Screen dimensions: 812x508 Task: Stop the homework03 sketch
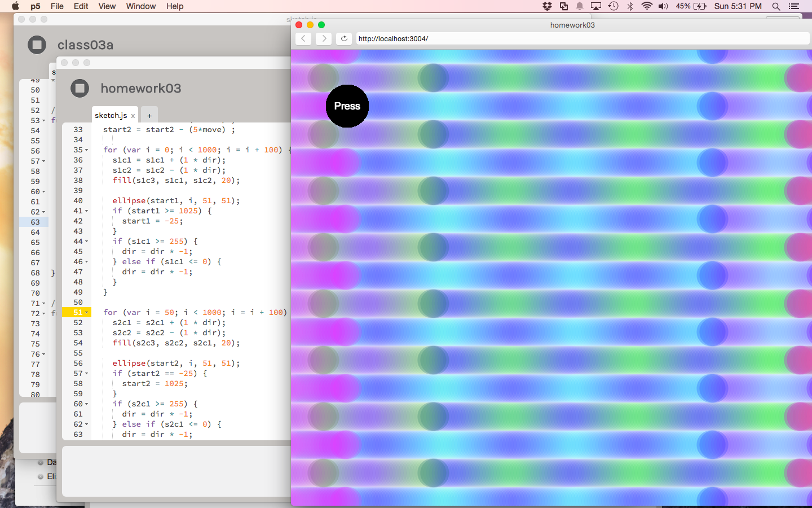pyautogui.click(x=80, y=88)
